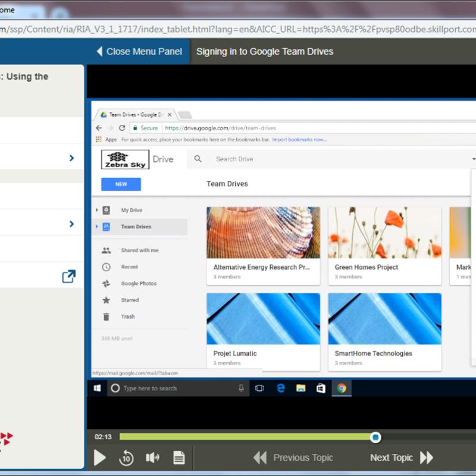Click Import bookmarks now link
476x476 pixels.
299,139
